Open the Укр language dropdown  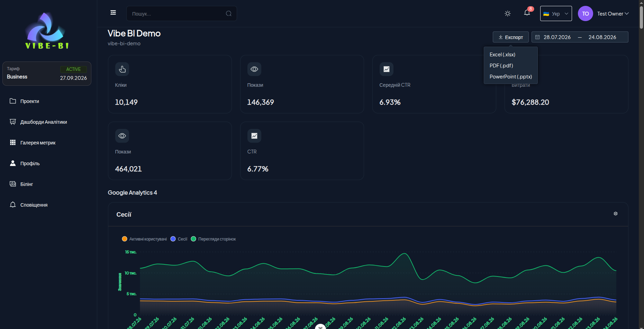[556, 13]
